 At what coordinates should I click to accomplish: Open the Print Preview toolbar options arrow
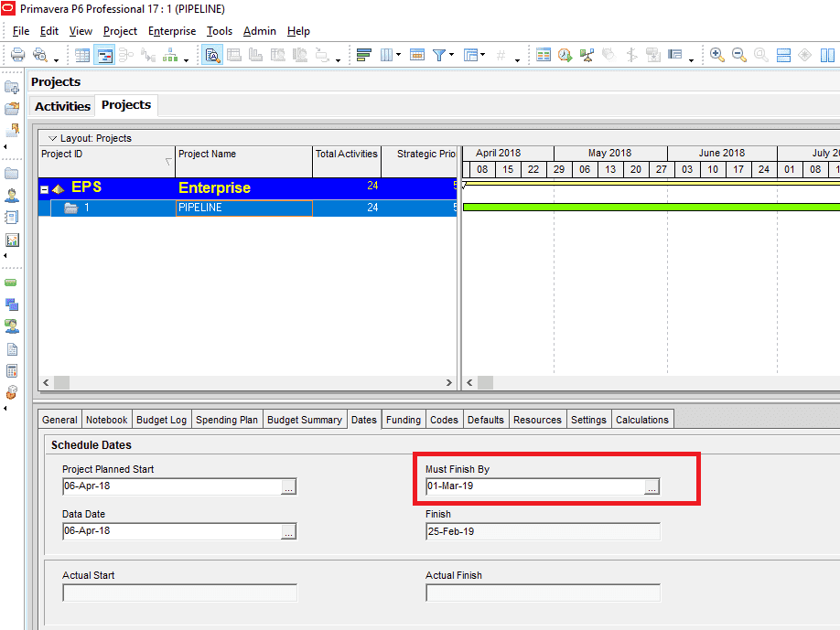[x=56, y=60]
